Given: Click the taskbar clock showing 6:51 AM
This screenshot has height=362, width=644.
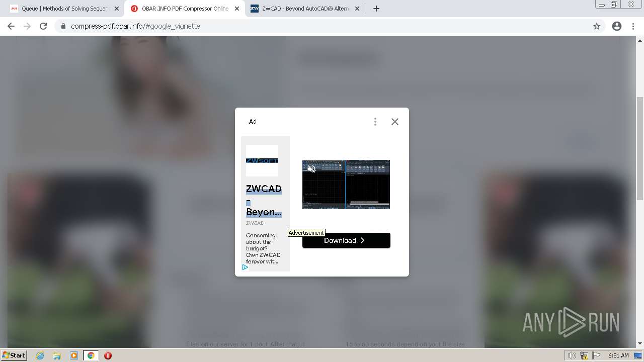Looking at the screenshot, I should [618, 355].
